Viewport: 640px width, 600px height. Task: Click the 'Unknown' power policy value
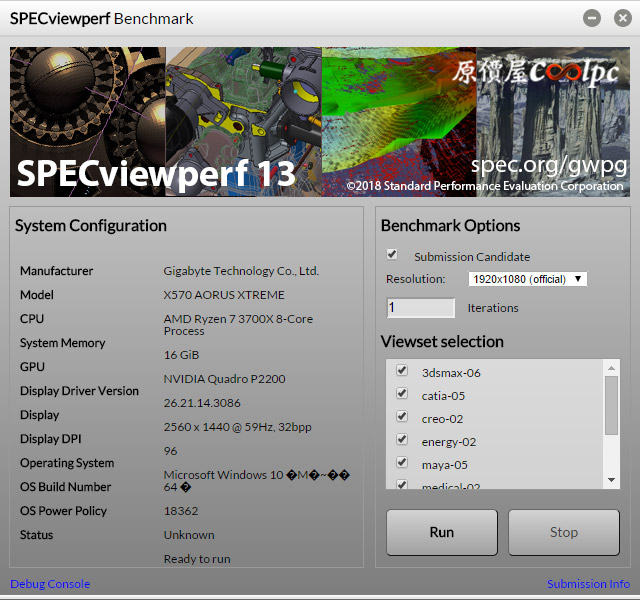tap(189, 535)
